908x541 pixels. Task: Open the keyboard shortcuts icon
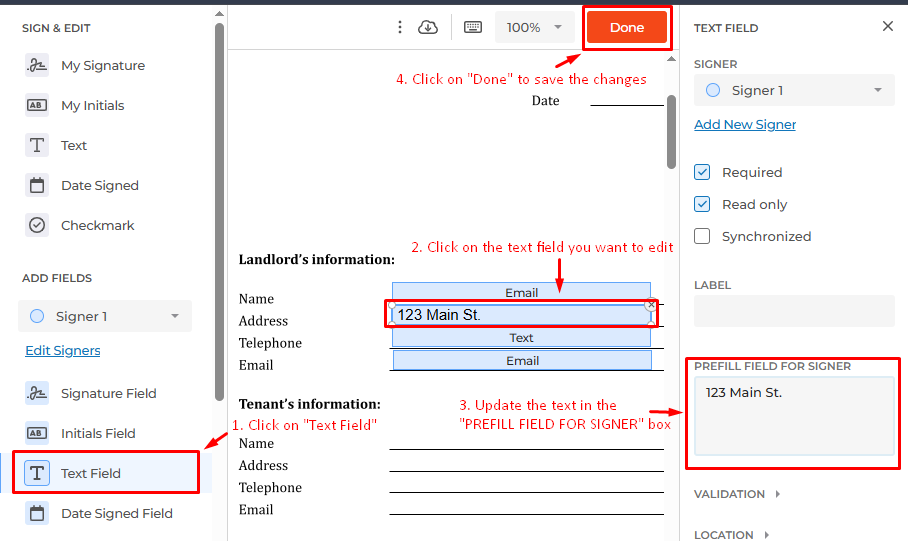[473, 28]
